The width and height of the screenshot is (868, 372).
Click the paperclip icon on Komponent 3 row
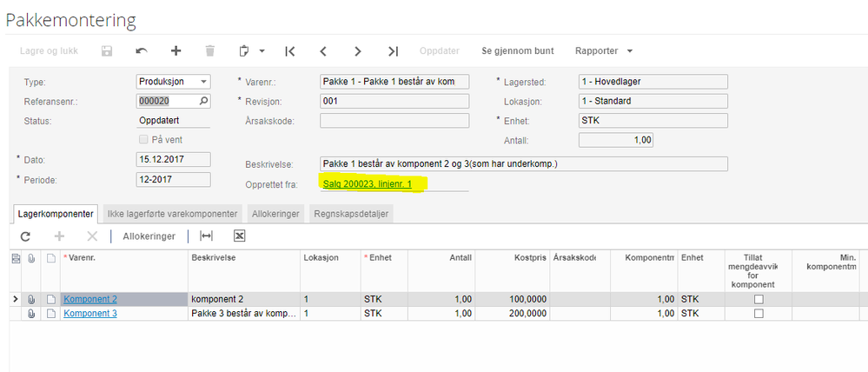tap(31, 314)
